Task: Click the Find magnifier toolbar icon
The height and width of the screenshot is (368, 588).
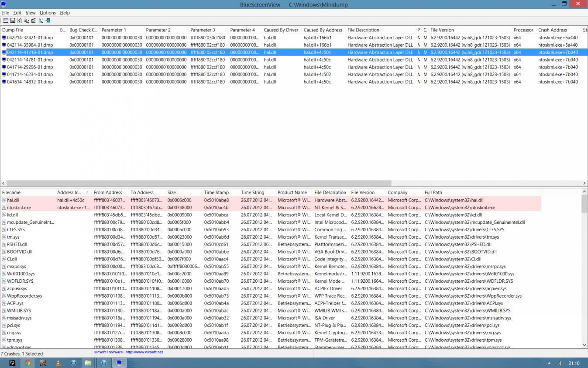Action: coord(41,21)
